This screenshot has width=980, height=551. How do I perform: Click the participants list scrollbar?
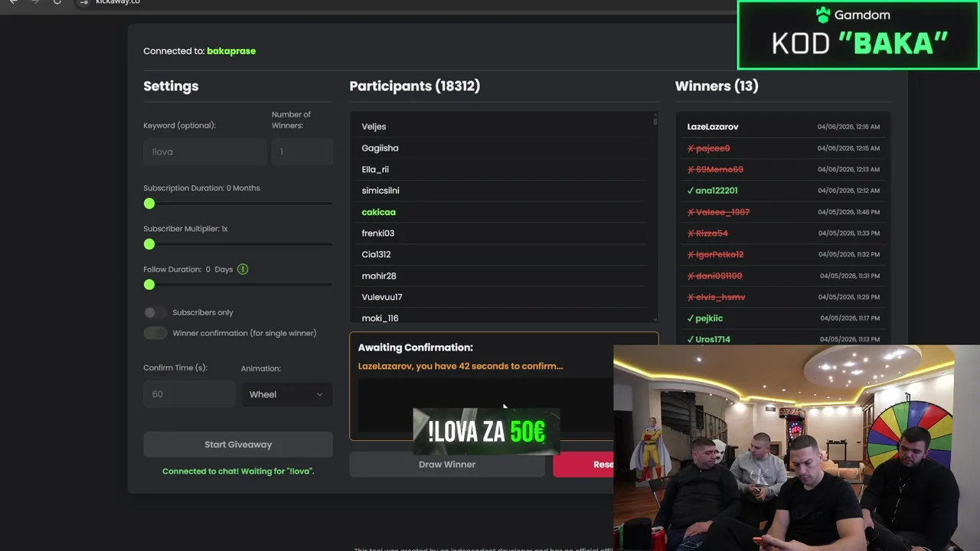[x=655, y=119]
